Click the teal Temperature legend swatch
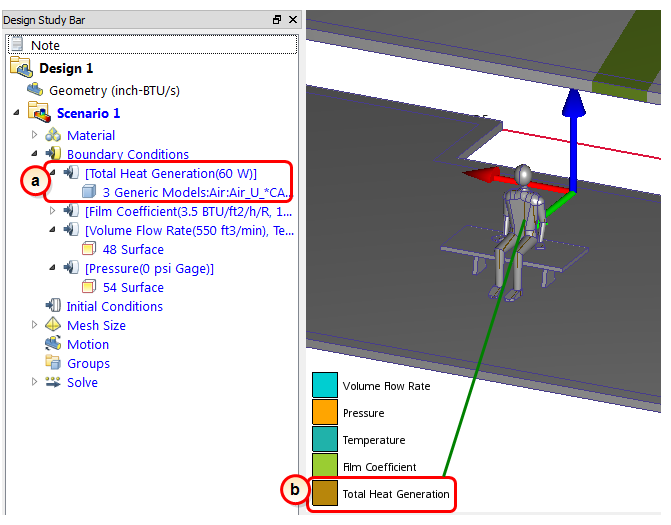Screen dimensions: 671x525 [x=325, y=439]
